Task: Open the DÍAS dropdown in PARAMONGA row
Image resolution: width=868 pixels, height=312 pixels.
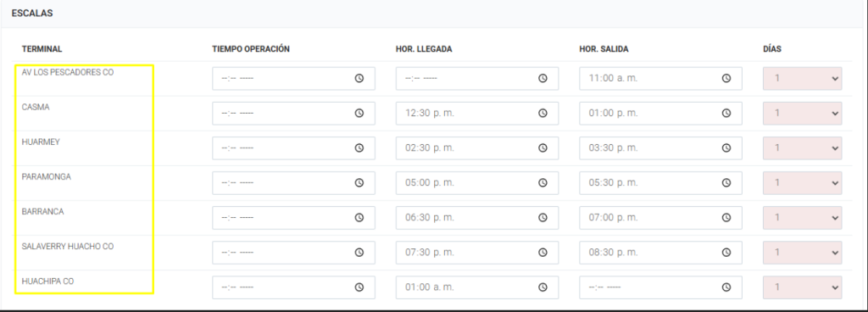Action: (803, 183)
